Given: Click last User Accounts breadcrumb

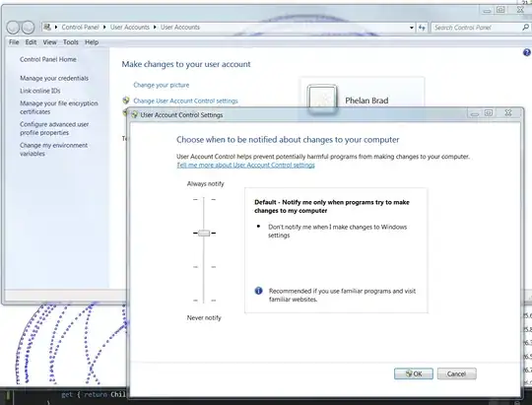Looking at the screenshot, I should coord(180,28).
